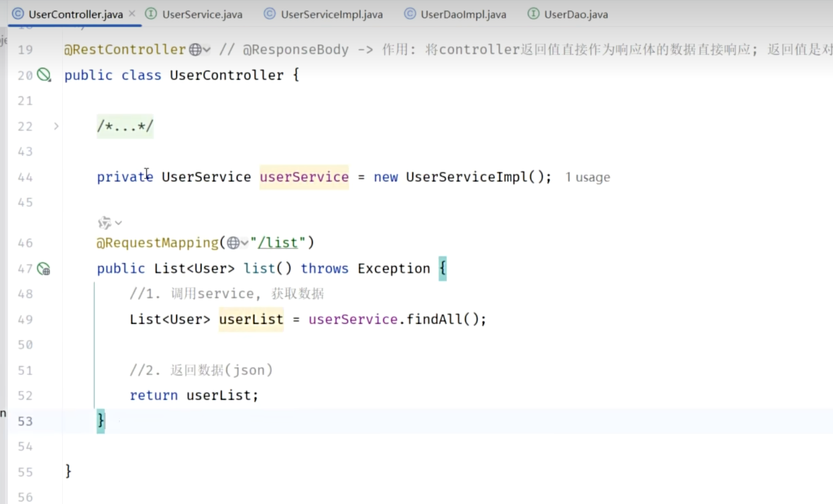Image resolution: width=833 pixels, height=504 pixels.
Task: Click the globe icon after @RestController
Action: (195, 50)
